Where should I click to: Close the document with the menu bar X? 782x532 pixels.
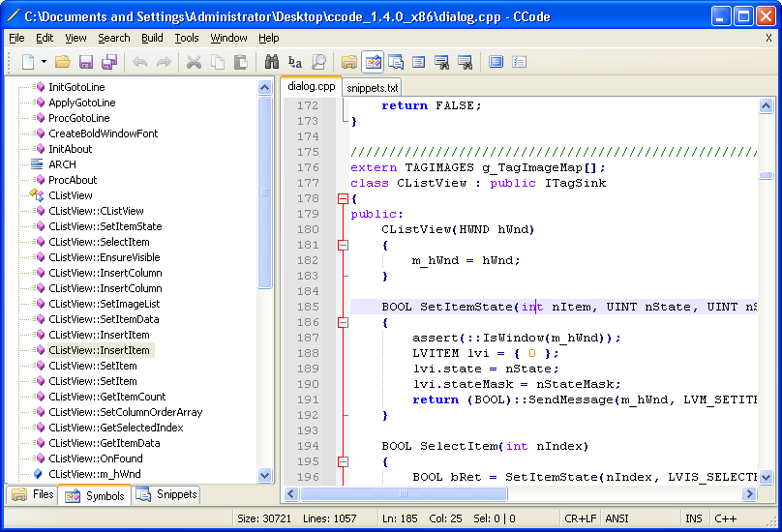768,38
